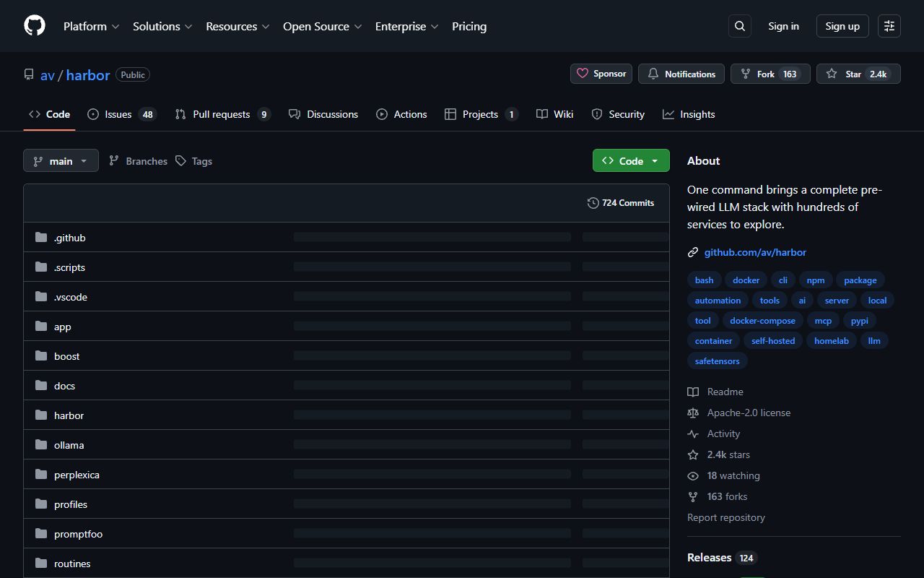
Task: Click the Activity pulse icon
Action: coord(693,433)
